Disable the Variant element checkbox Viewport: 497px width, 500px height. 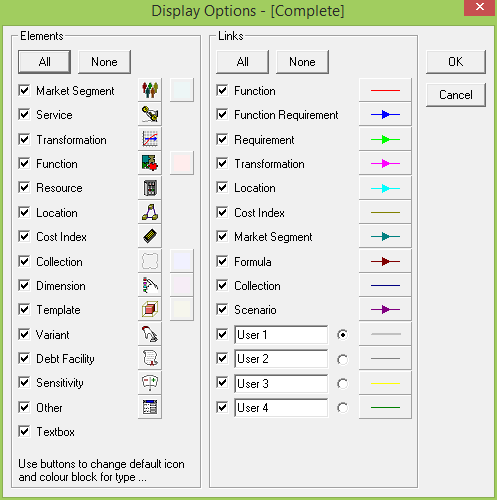coord(24,334)
